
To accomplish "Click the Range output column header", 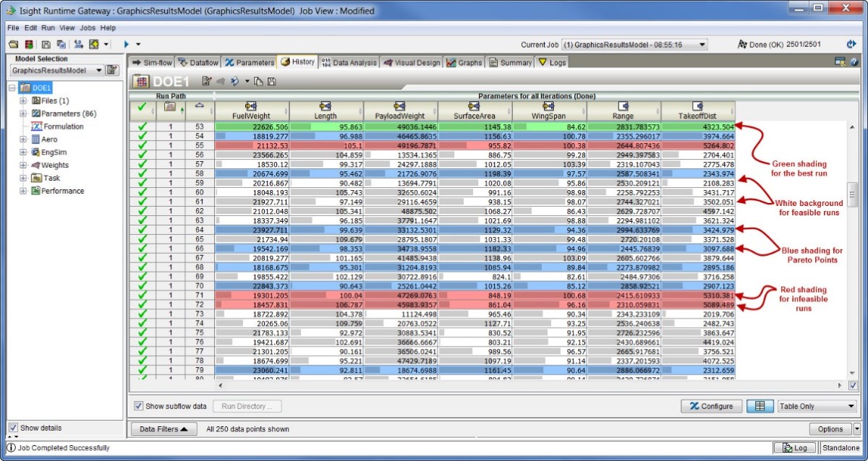I will [x=623, y=111].
